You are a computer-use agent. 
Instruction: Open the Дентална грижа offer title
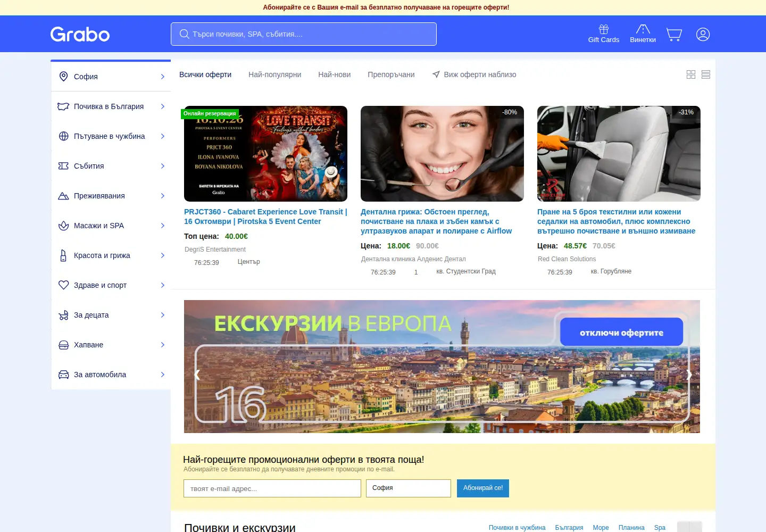436,221
